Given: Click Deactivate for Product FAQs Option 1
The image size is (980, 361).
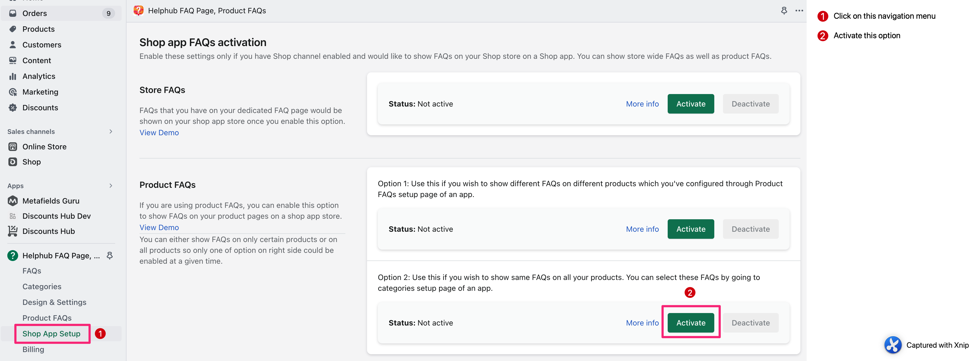Looking at the screenshot, I should coord(750,229).
